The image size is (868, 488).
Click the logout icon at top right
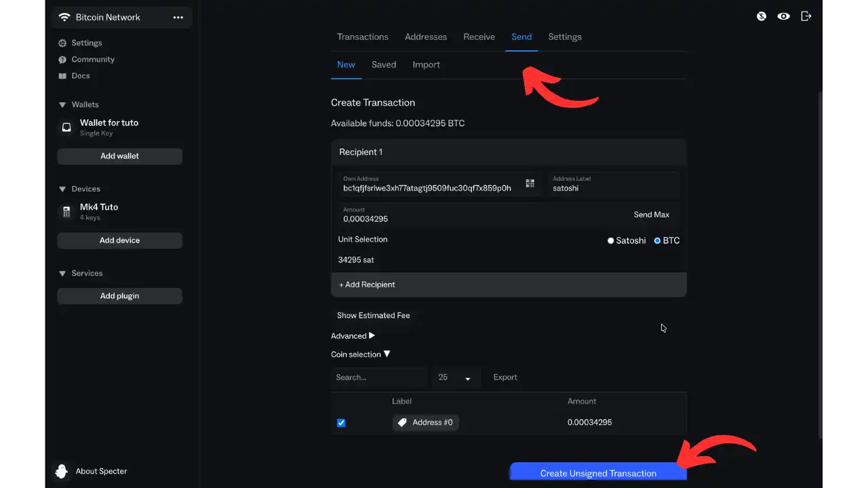pyautogui.click(x=806, y=16)
